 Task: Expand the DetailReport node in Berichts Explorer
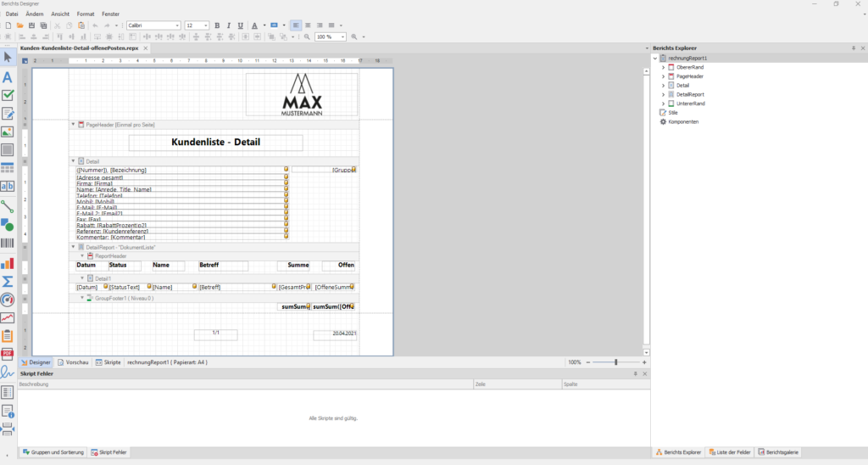click(x=663, y=94)
